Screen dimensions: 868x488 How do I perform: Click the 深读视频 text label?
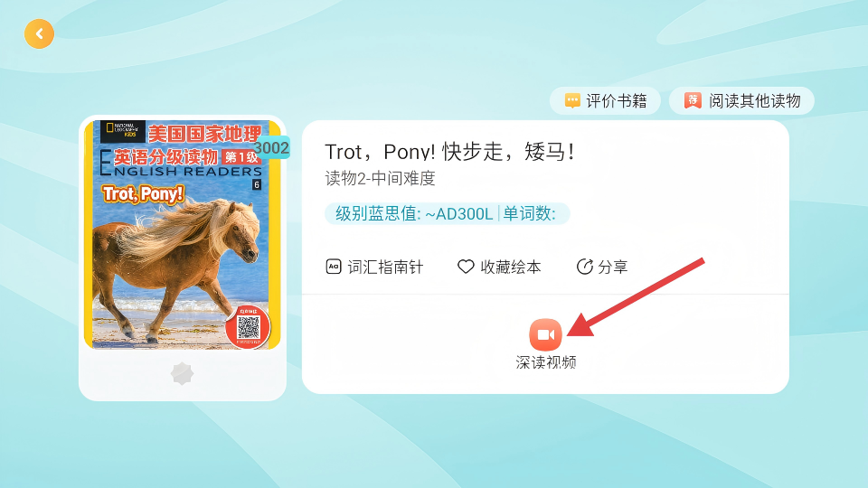point(546,362)
